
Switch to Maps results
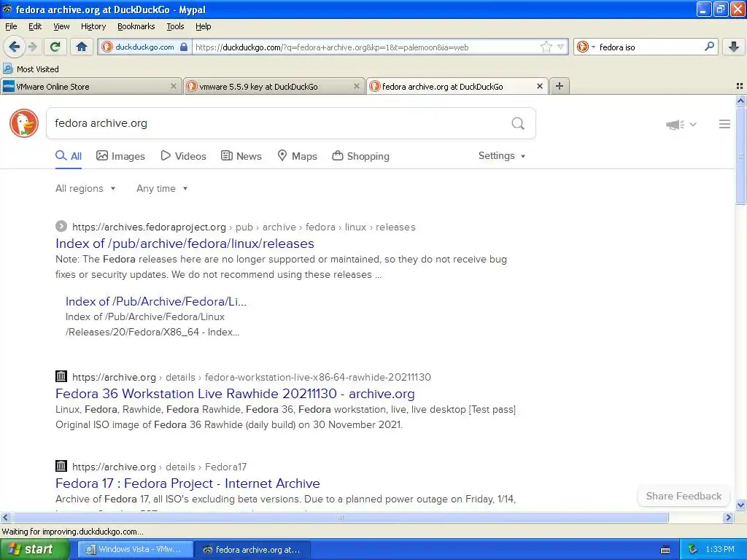(298, 156)
